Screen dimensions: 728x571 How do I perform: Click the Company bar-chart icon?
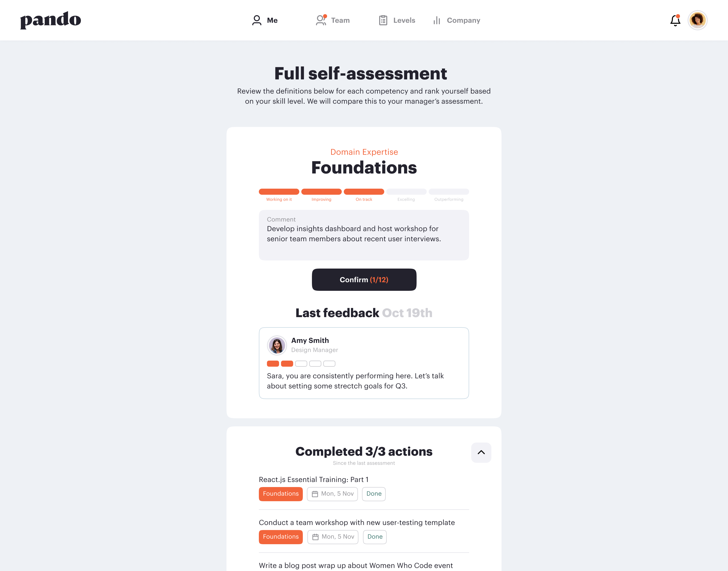[436, 20]
